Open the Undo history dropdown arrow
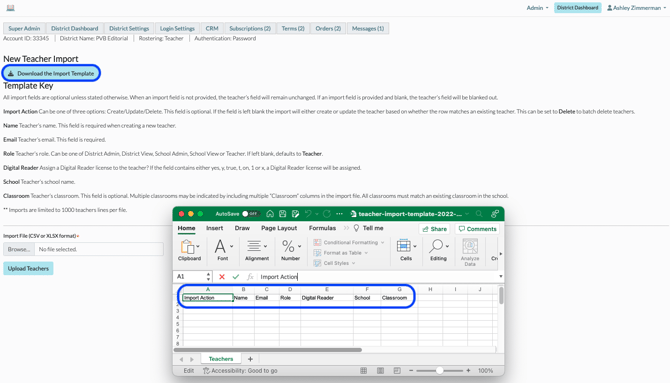This screenshot has height=383, width=670. pos(316,214)
